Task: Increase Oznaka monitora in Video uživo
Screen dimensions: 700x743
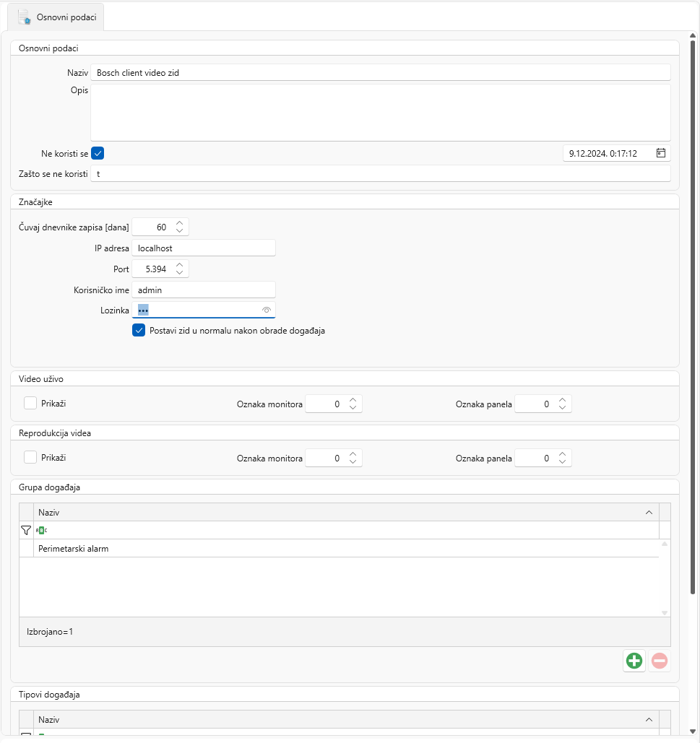Action: [x=353, y=400]
